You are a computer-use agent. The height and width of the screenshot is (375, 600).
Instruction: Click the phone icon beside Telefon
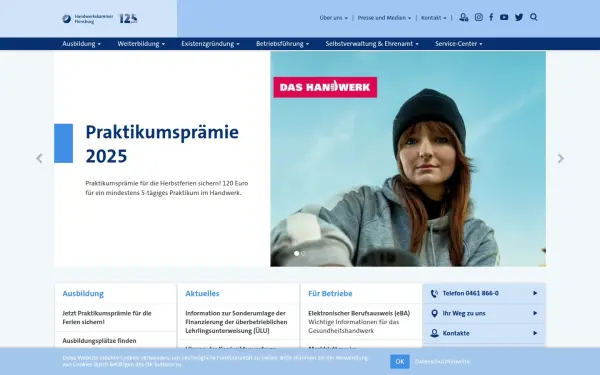434,293
